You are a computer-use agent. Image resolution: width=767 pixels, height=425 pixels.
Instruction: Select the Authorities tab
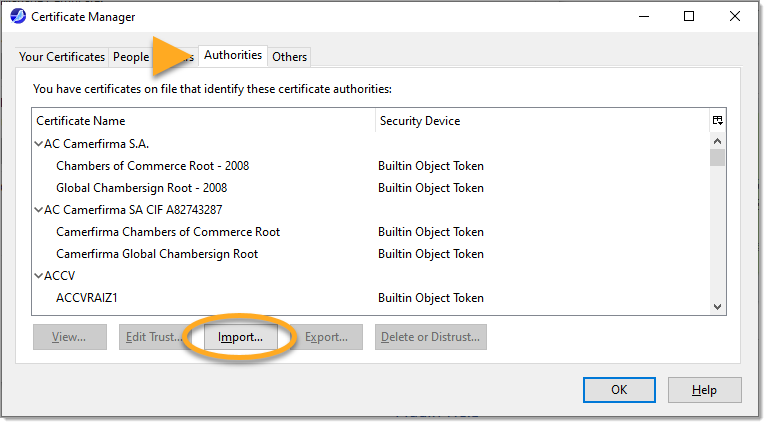[x=233, y=56]
